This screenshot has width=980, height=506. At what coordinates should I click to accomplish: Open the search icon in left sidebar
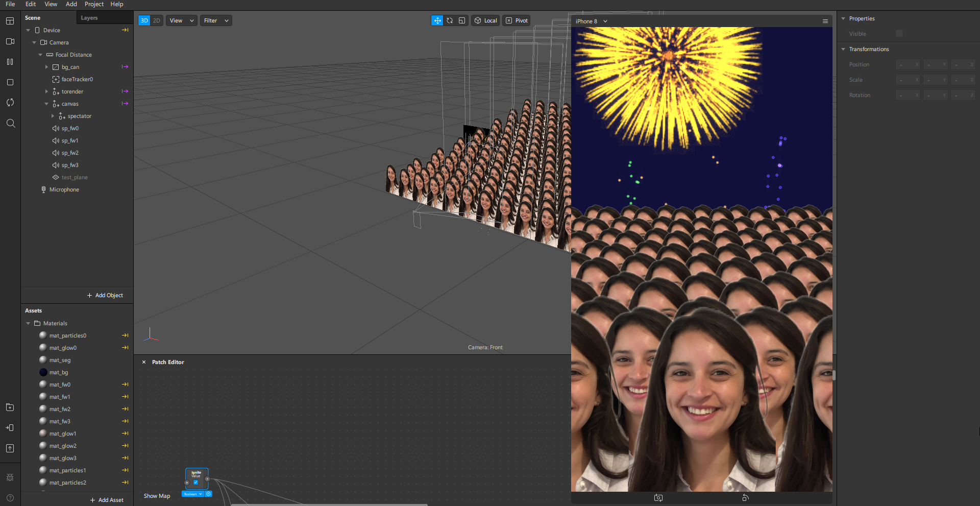(10, 123)
